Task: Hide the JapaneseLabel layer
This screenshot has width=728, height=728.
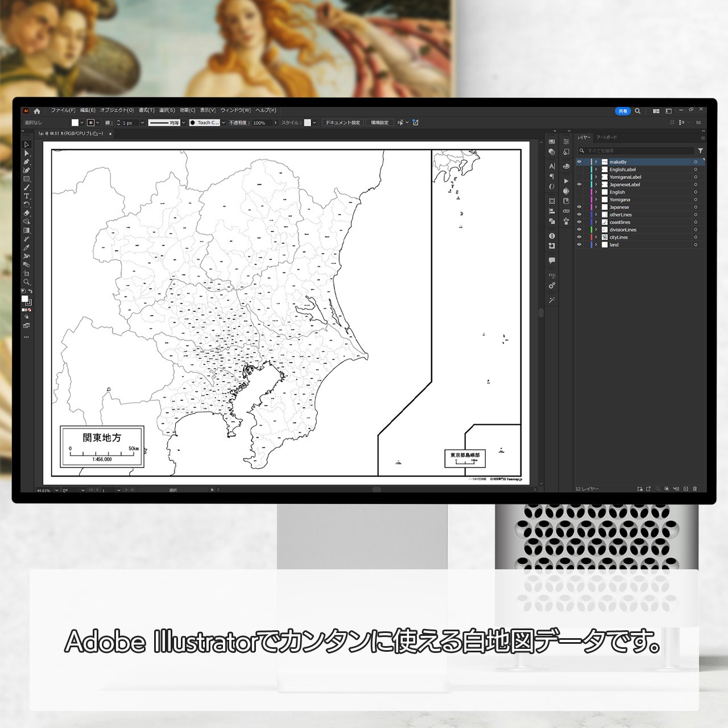Action: pos(579,184)
